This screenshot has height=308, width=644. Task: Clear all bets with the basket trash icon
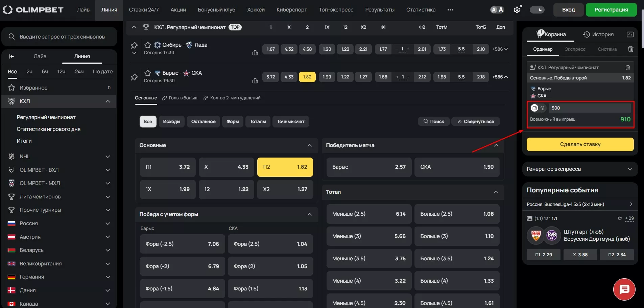(630, 49)
